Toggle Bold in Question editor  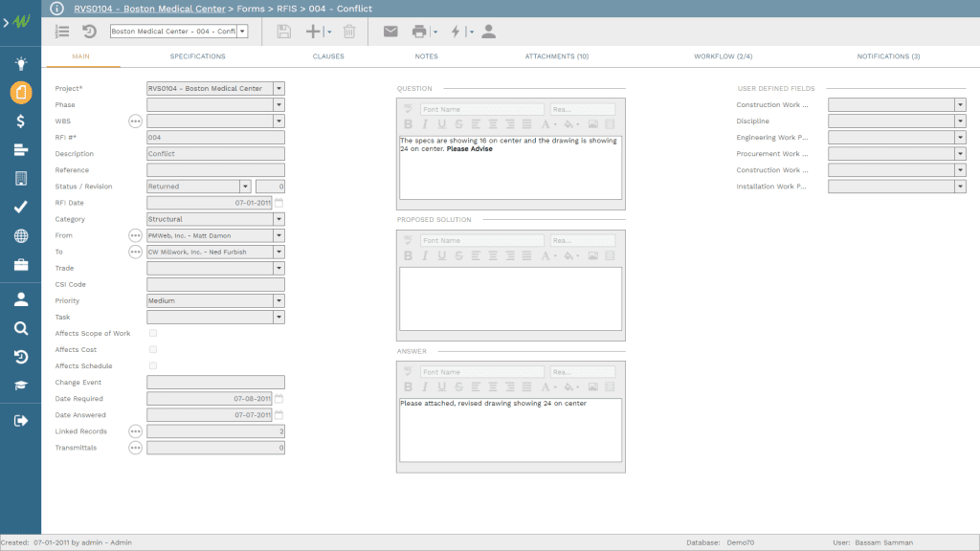(408, 124)
